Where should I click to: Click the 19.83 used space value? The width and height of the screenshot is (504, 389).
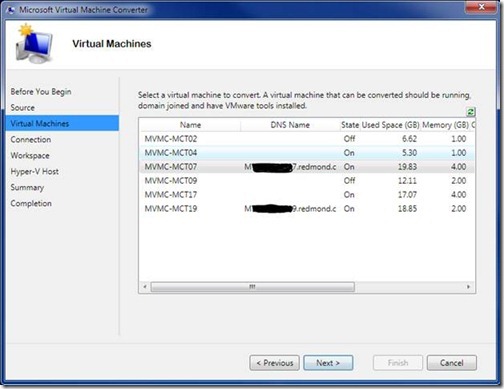tap(407, 167)
